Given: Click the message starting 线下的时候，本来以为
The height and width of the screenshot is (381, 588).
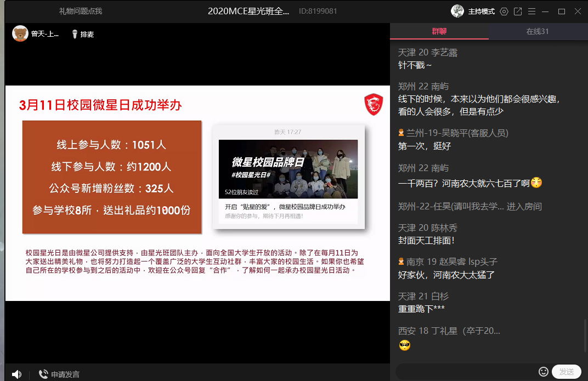Looking at the screenshot, I should point(479,105).
